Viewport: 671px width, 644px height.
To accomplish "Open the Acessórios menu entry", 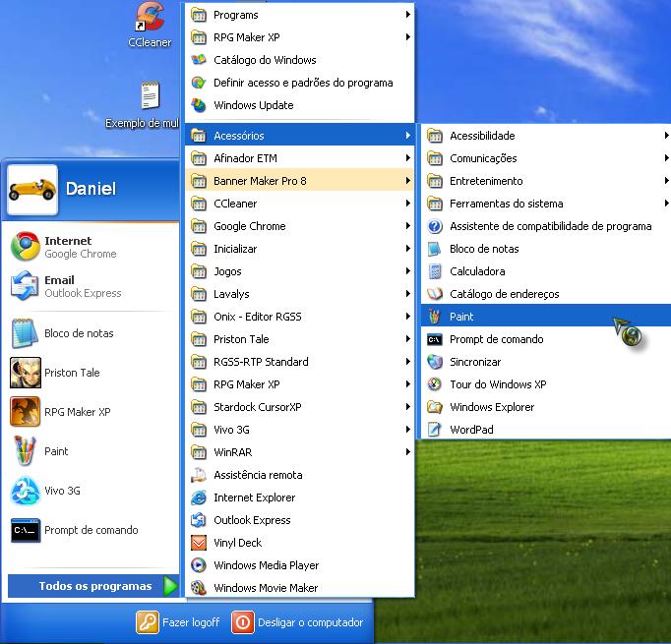I will 300,136.
